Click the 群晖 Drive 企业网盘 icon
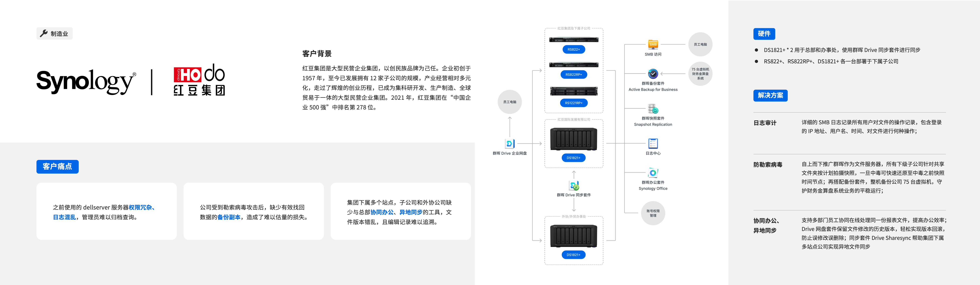 [510, 144]
